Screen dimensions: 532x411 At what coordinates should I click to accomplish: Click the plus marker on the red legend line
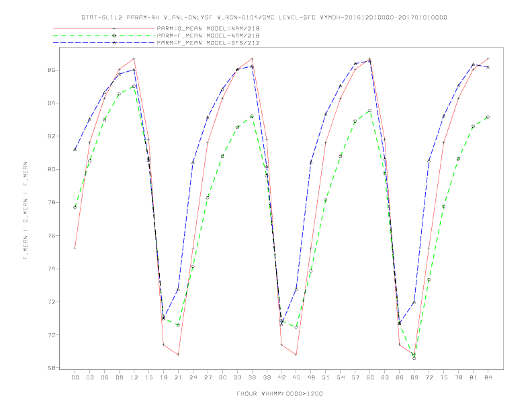[114, 28]
